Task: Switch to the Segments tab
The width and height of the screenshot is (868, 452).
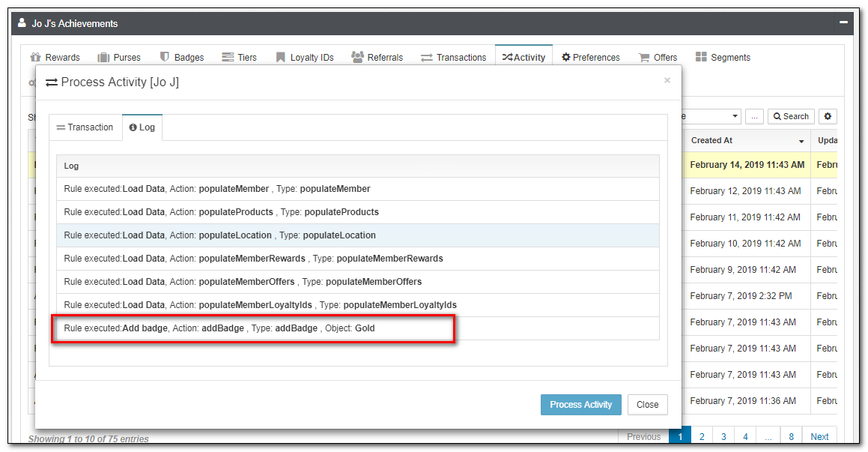Action: 723,58
